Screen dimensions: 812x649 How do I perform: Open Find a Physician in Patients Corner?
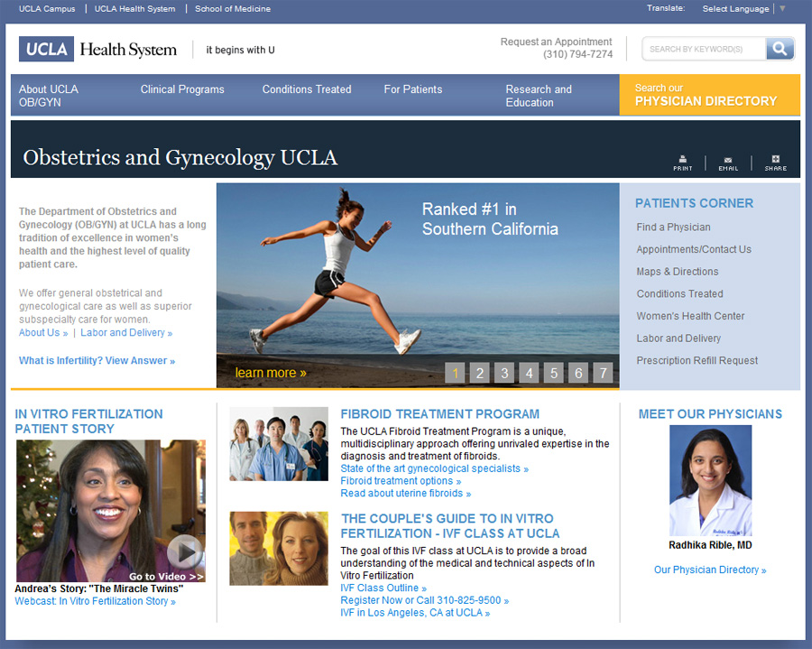click(673, 227)
